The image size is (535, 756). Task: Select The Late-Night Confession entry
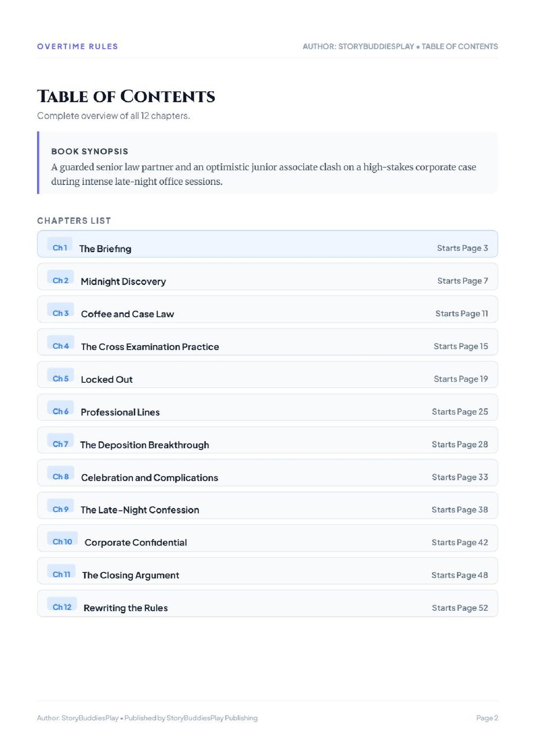[x=267, y=505]
